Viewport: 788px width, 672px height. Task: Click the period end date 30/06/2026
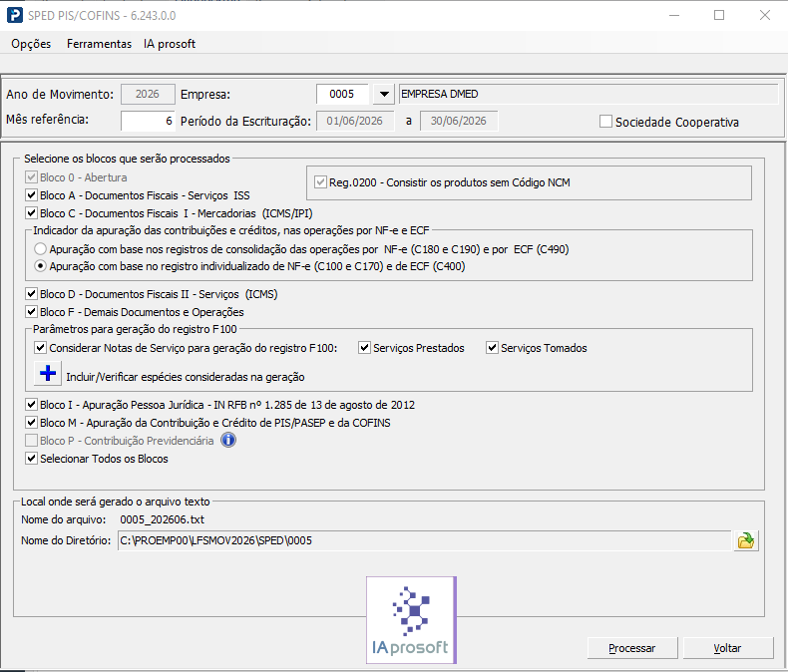(x=459, y=121)
